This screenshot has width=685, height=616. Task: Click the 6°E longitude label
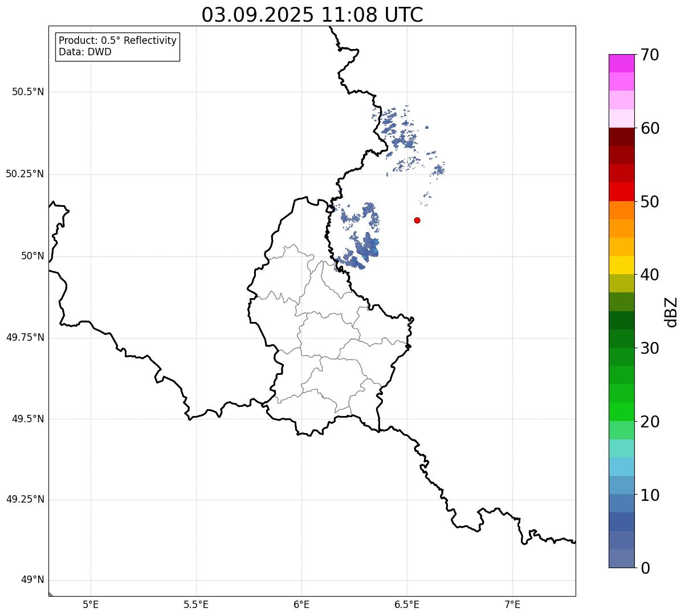(x=301, y=605)
